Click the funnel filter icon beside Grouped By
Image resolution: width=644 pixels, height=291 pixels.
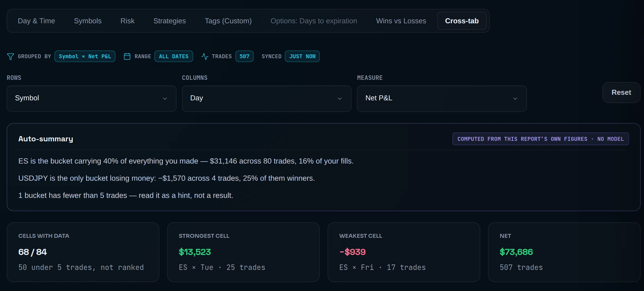11,57
